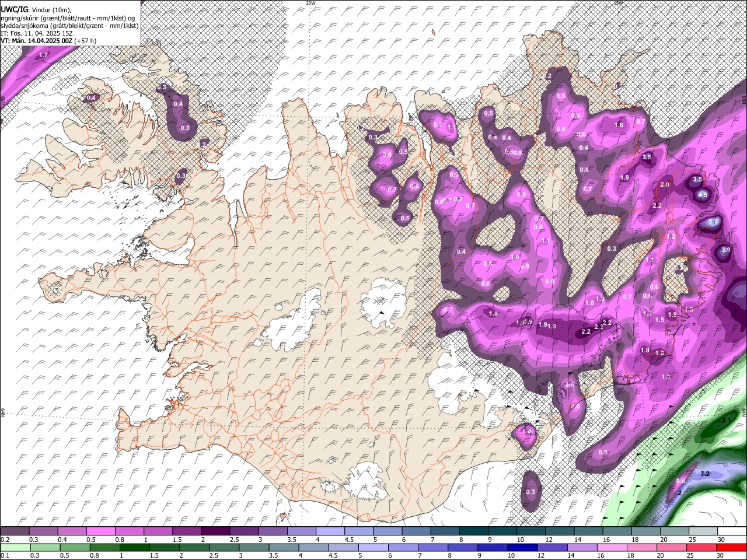Select the 'Vindur (10m)' heading text
The image size is (747, 560).
click(x=51, y=10)
